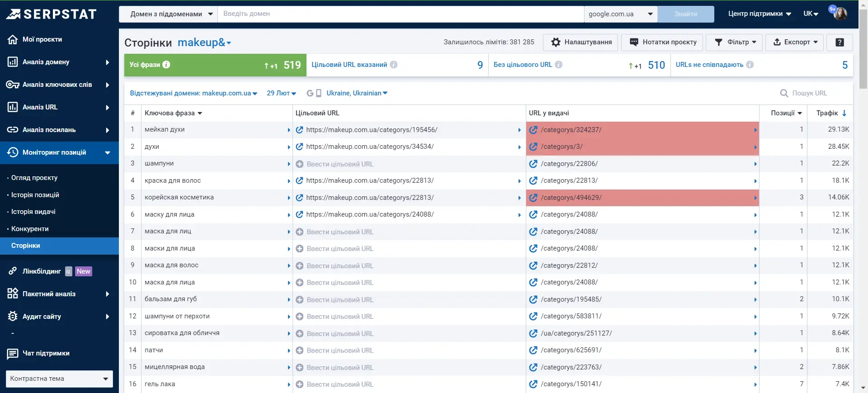Open the Експорт dropdown

795,42
